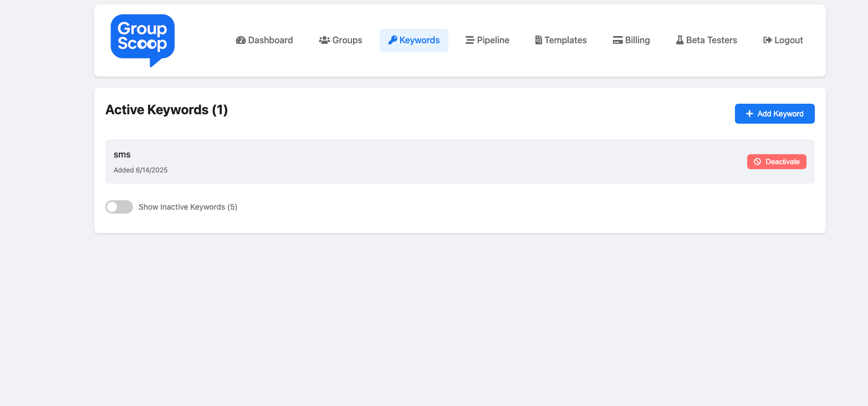Click the Logout arrow icon
This screenshot has height=406, width=868.
click(x=768, y=40)
